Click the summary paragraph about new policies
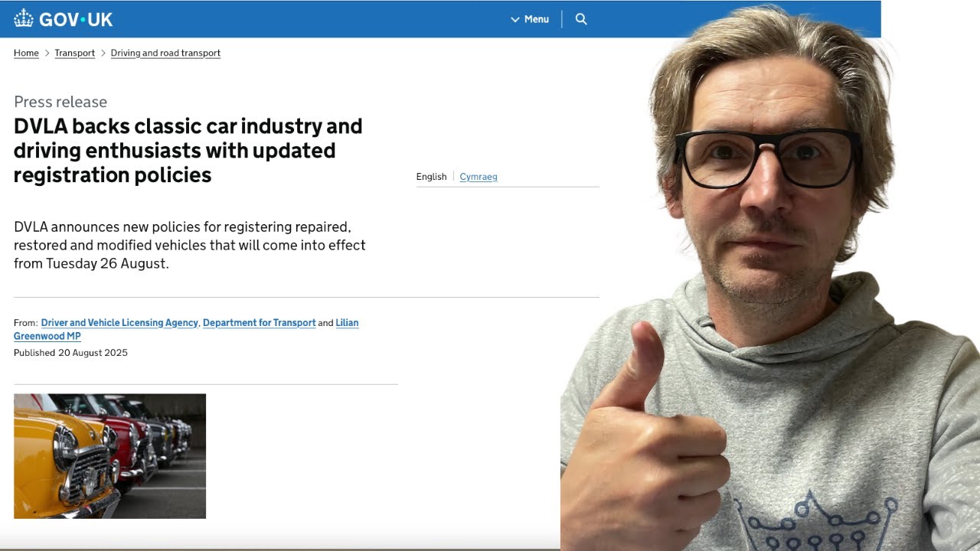The width and height of the screenshot is (980, 551). click(190, 245)
